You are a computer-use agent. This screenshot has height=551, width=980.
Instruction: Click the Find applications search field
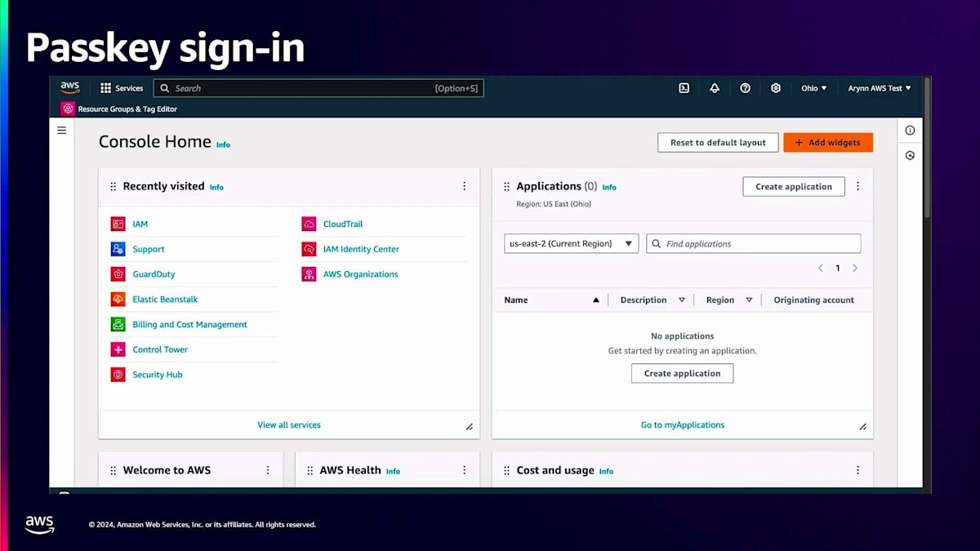point(754,243)
